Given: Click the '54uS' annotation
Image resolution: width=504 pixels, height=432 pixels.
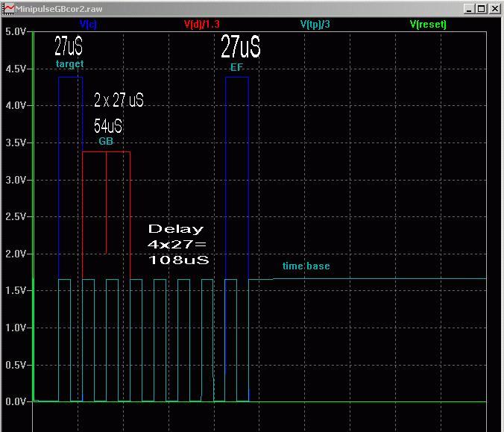Looking at the screenshot, I should pos(108,126).
